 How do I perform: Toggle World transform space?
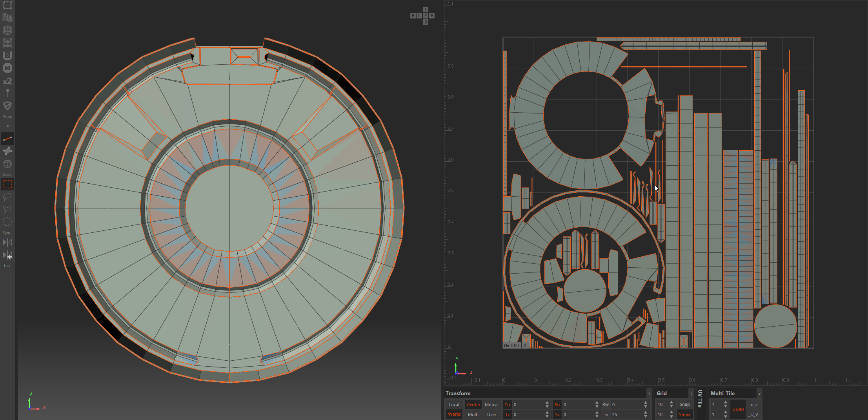point(454,414)
